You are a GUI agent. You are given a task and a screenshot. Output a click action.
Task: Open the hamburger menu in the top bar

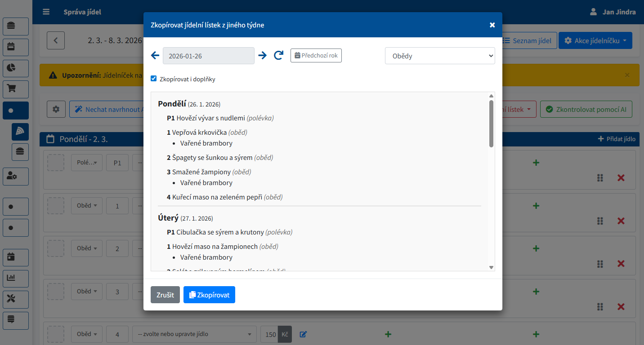click(x=46, y=12)
